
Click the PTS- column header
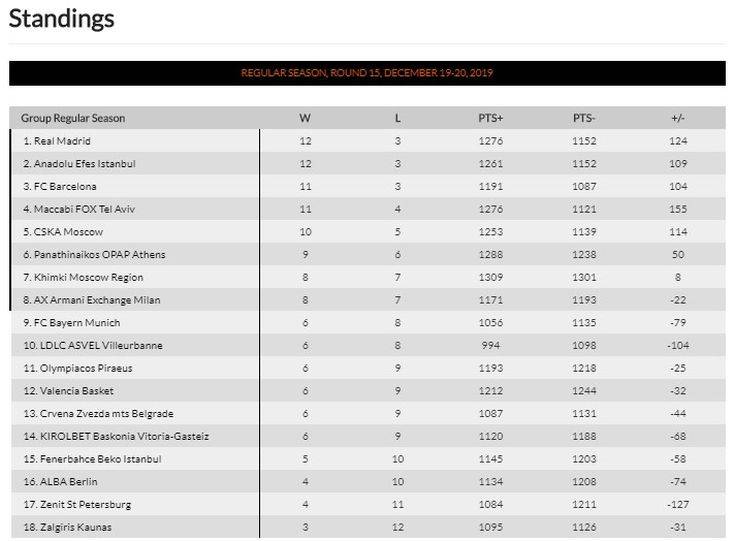coord(584,118)
